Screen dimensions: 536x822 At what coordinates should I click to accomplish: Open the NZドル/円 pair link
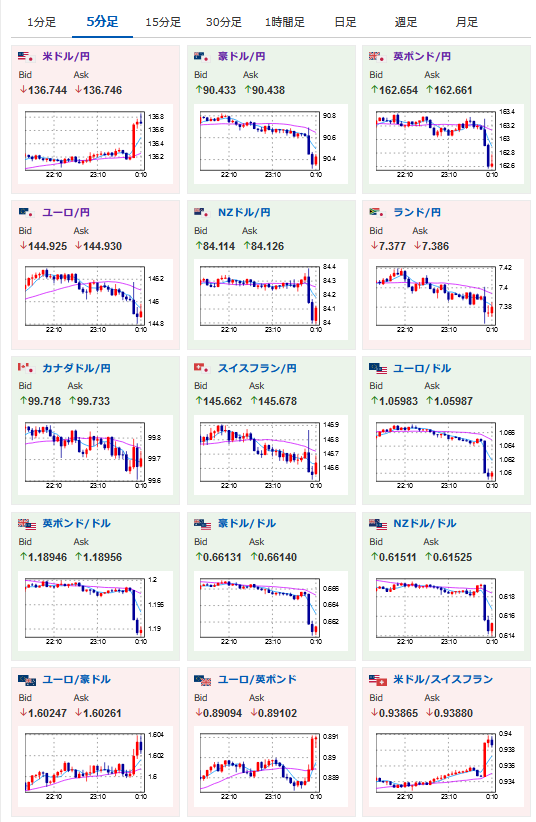click(244, 212)
